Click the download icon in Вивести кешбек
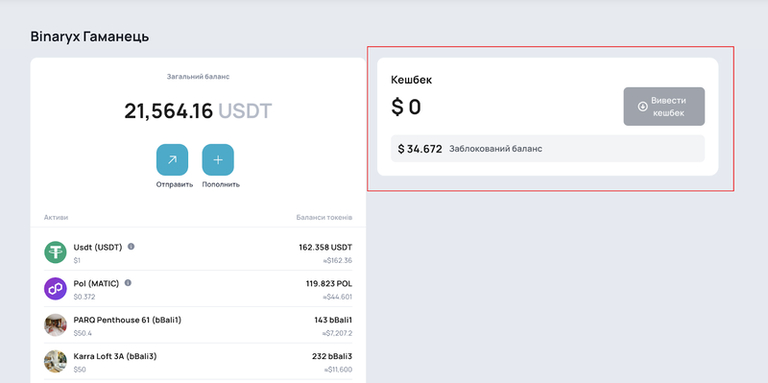Screen dimensions: 768x383 (x=643, y=106)
